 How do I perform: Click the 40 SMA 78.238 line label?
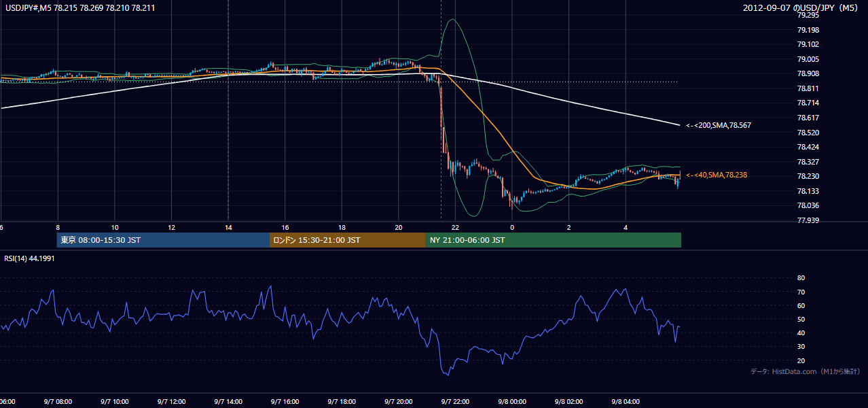[x=717, y=175]
